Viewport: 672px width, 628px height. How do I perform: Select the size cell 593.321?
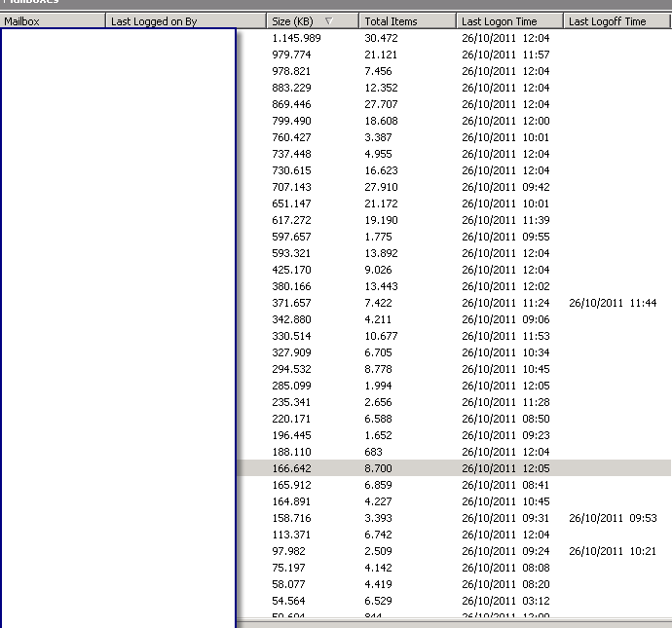point(291,253)
